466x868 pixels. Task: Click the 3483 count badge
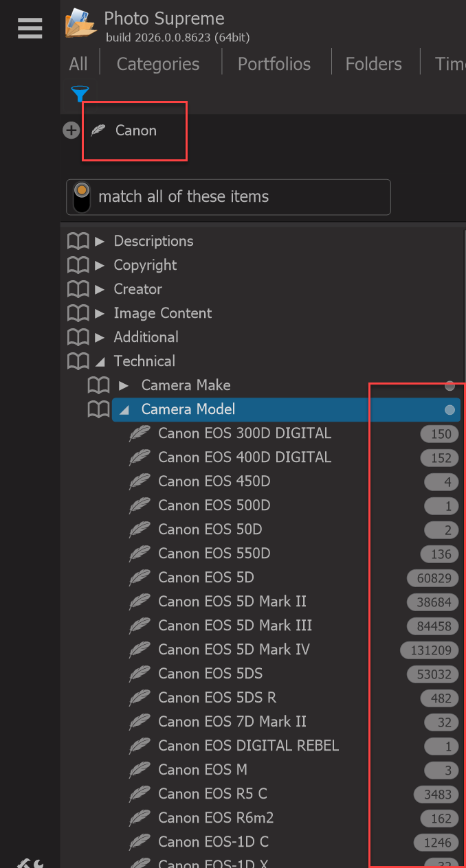[436, 795]
